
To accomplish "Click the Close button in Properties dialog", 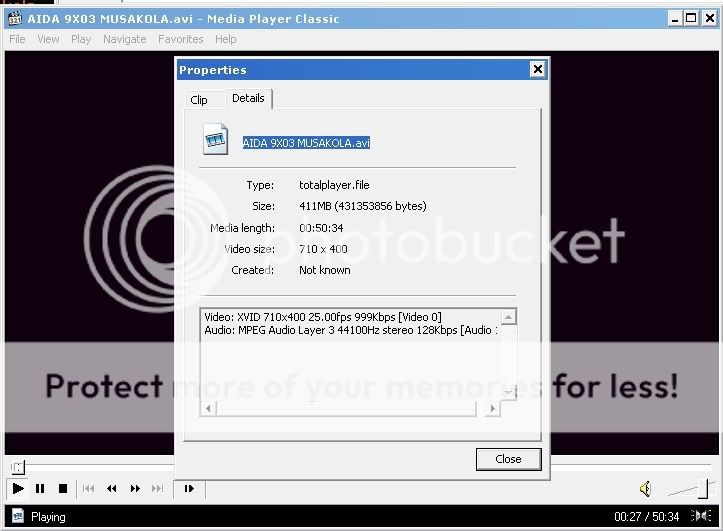I will (x=508, y=459).
